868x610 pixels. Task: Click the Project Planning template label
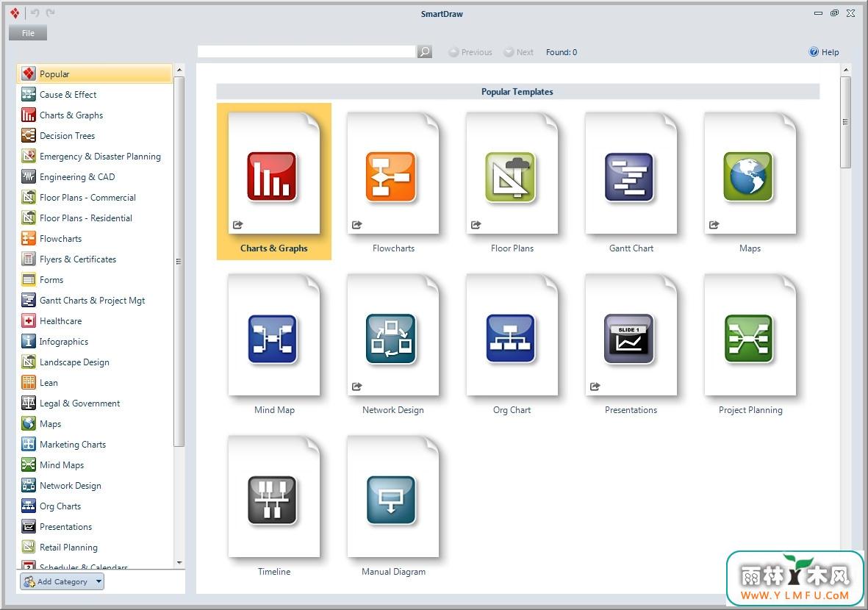750,410
